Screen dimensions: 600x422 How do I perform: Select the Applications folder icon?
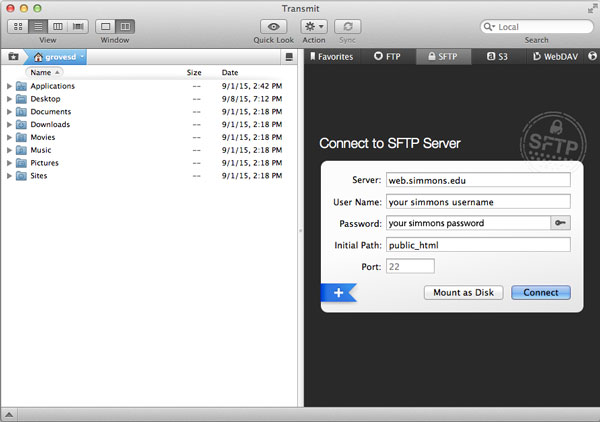pyautogui.click(x=21, y=86)
